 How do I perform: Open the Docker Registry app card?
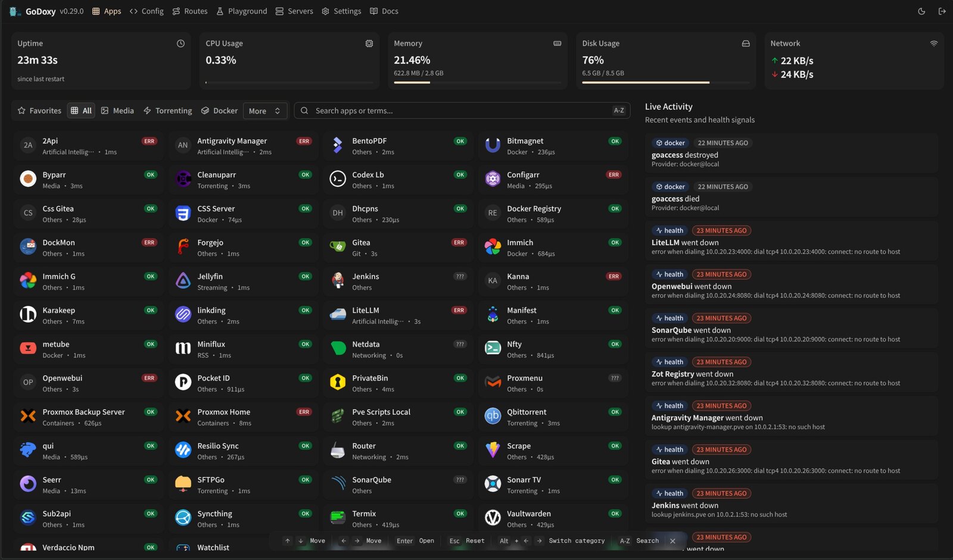click(x=553, y=213)
